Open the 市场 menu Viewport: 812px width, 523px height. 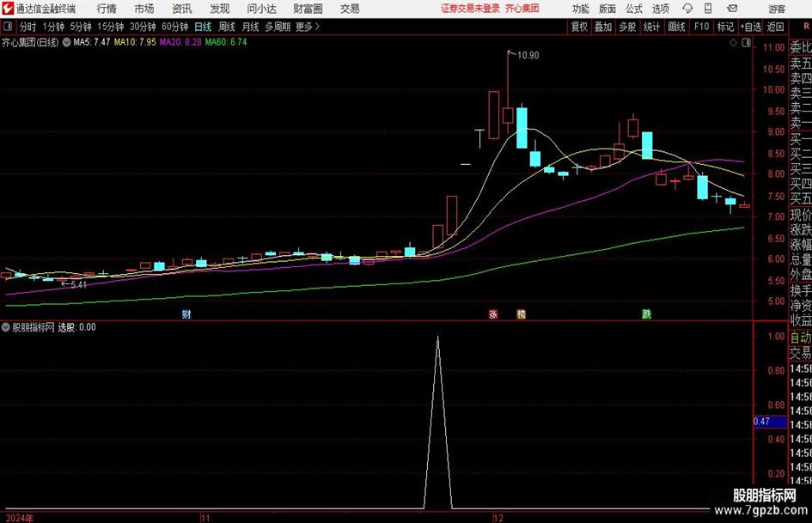(144, 9)
